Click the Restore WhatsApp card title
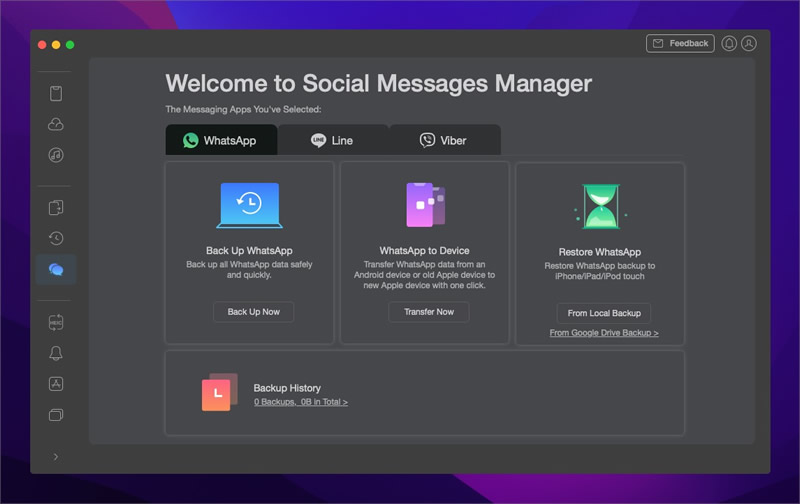The height and width of the screenshot is (504, 800). 600,252
